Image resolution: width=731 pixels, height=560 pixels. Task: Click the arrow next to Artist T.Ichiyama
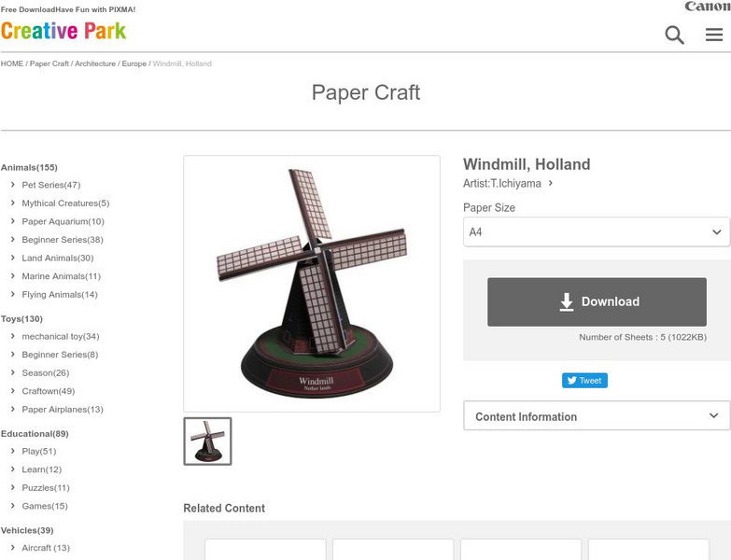(551, 183)
